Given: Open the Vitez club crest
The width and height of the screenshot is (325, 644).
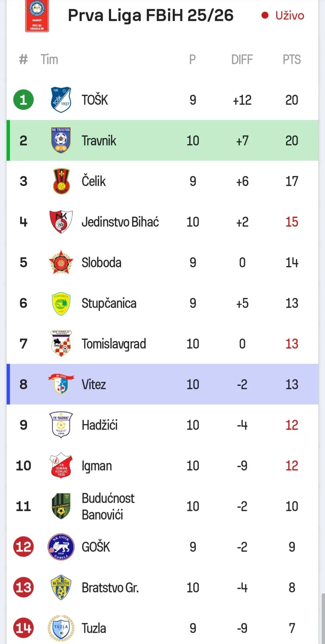Looking at the screenshot, I should (61, 384).
